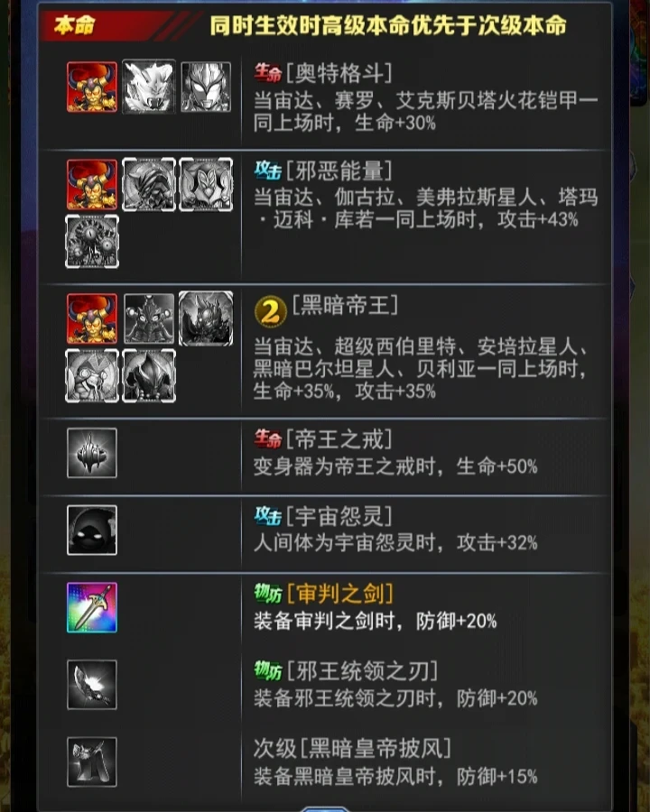650x812 pixels.
Task: Choose the 塔玛·迈科·库若 many-eyed portrait
Action: click(92, 242)
